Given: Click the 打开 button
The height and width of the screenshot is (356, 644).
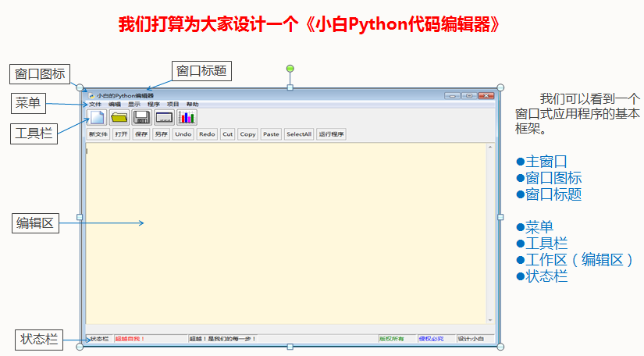Looking at the screenshot, I should pos(121,134).
